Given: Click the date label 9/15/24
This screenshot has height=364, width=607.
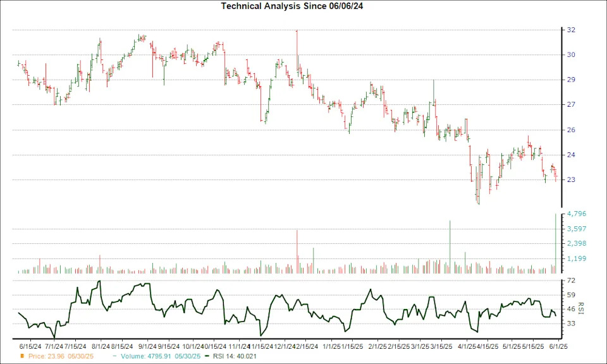Looking at the screenshot, I should [x=168, y=346].
